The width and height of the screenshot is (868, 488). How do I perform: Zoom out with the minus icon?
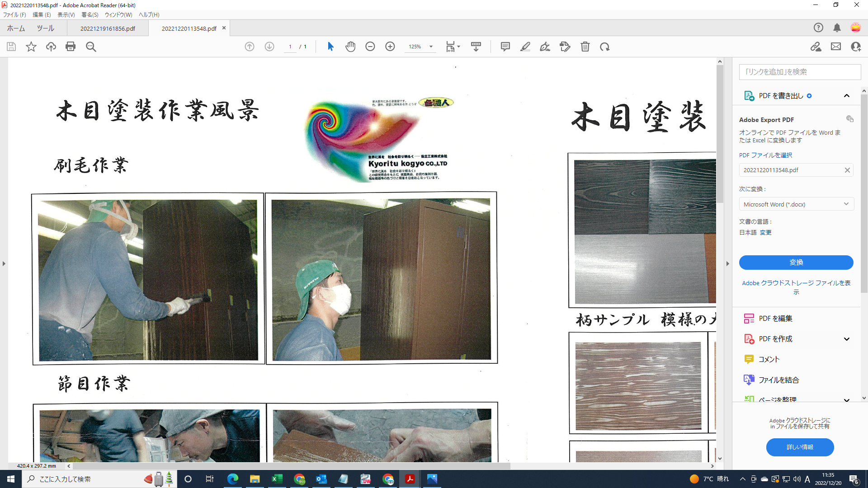click(x=370, y=47)
